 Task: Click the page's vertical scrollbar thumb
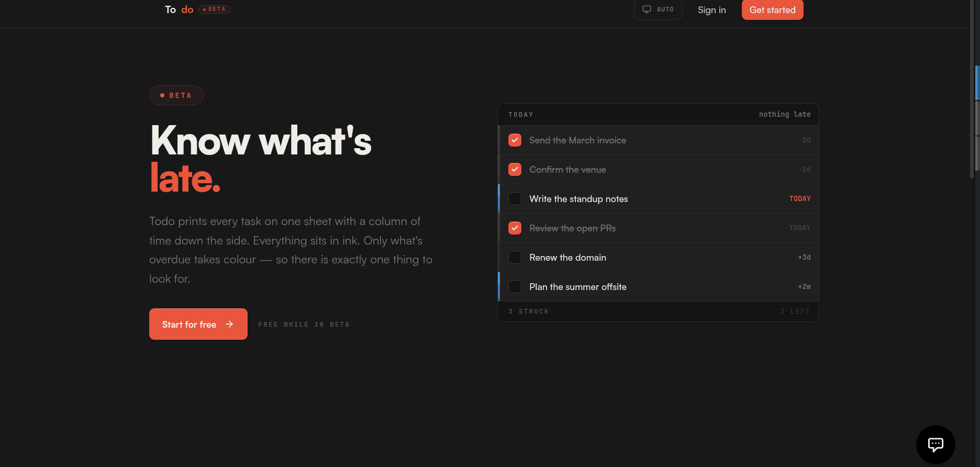[972, 89]
